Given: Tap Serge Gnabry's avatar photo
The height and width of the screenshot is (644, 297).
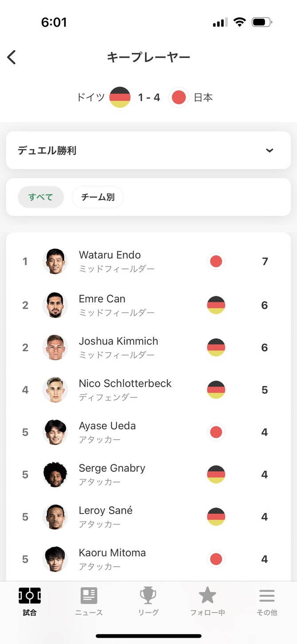Looking at the screenshot, I should [55, 475].
